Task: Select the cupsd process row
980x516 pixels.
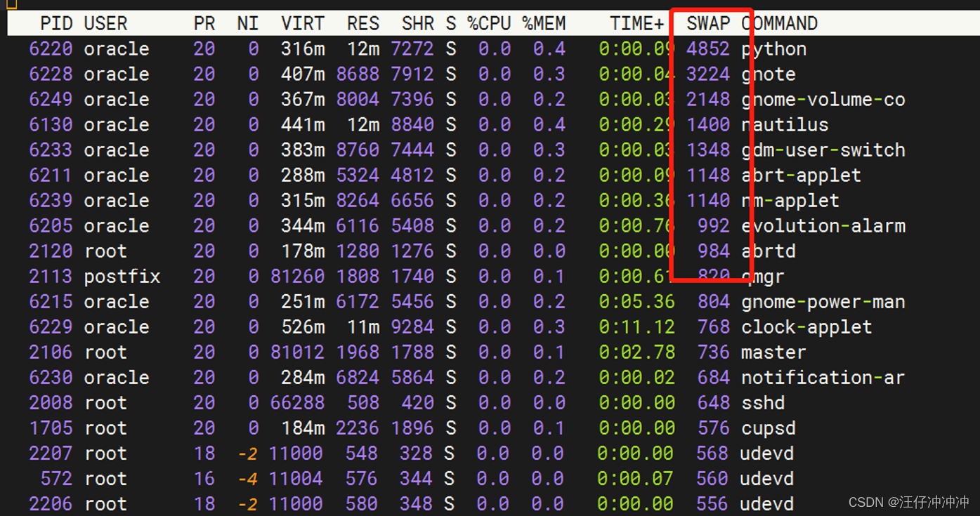Action: point(422,428)
